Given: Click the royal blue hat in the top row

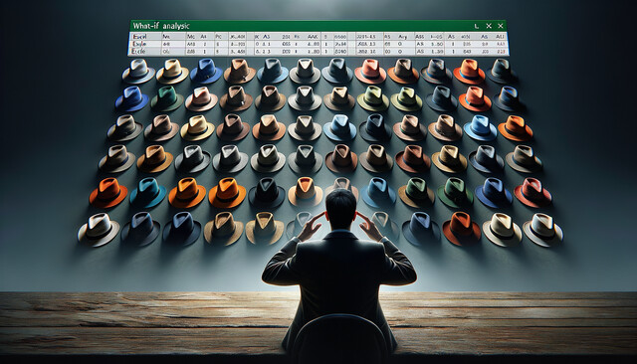Looking at the screenshot, I should [x=206, y=71].
